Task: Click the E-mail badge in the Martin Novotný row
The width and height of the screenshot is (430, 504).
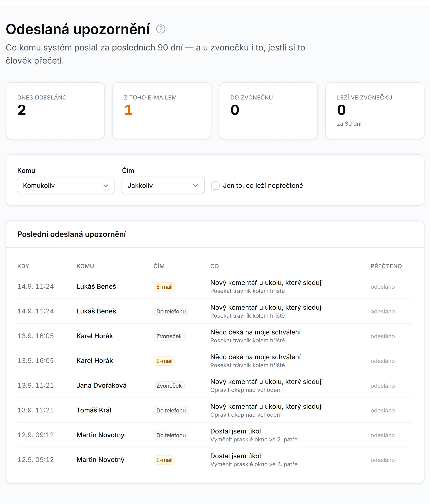Action: coord(164,460)
